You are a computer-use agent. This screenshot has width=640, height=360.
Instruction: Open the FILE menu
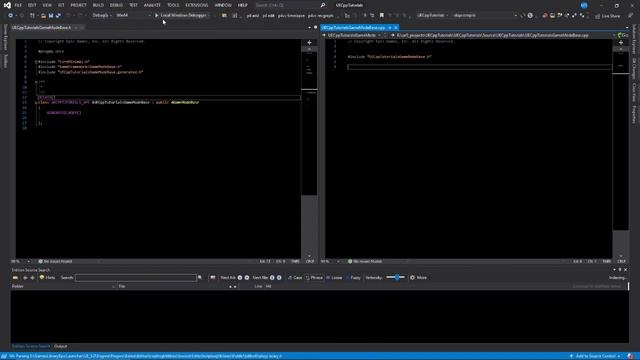[18, 5]
